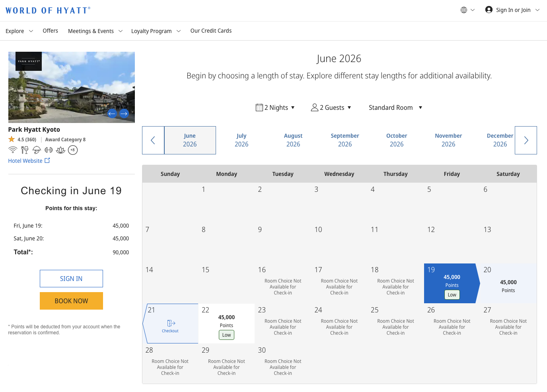Click the calendar icon beside 2 Nights

coord(259,107)
